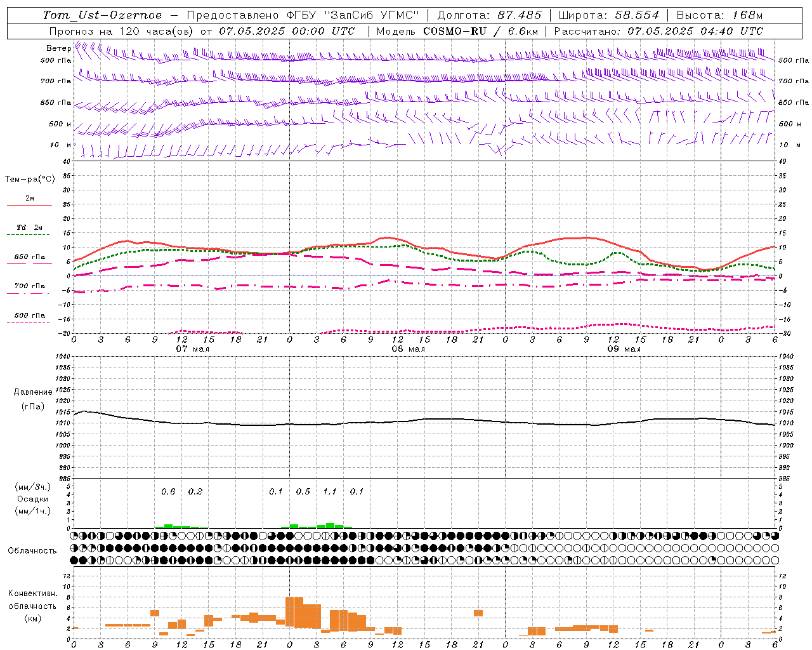Screen dimensions: 812x650
Task: Click the '08 мая' date label
Action: pyautogui.click(x=409, y=349)
